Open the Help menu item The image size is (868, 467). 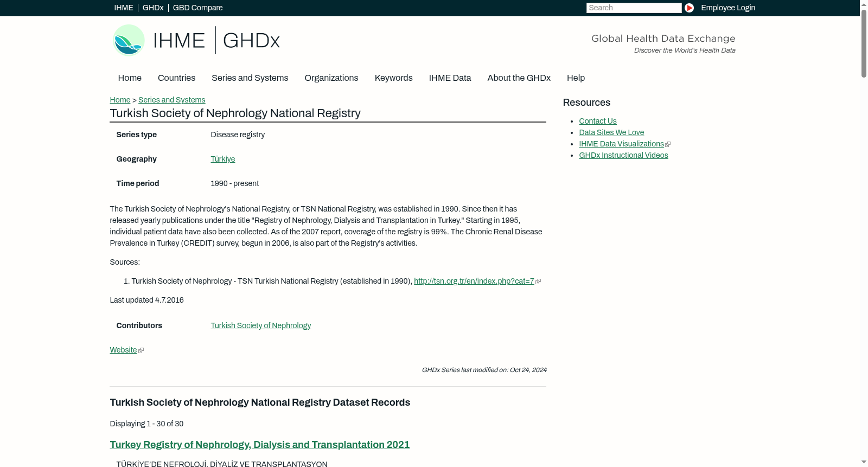(576, 78)
